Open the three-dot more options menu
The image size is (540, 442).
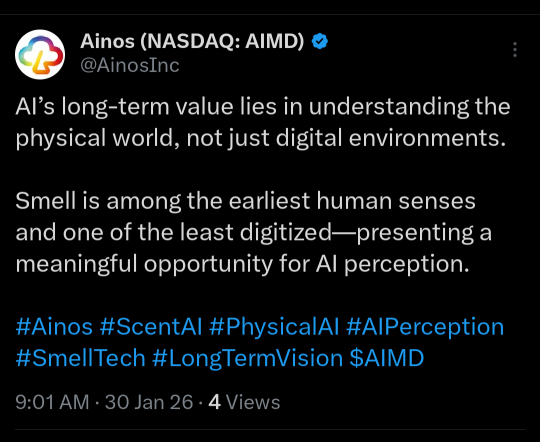tap(515, 50)
